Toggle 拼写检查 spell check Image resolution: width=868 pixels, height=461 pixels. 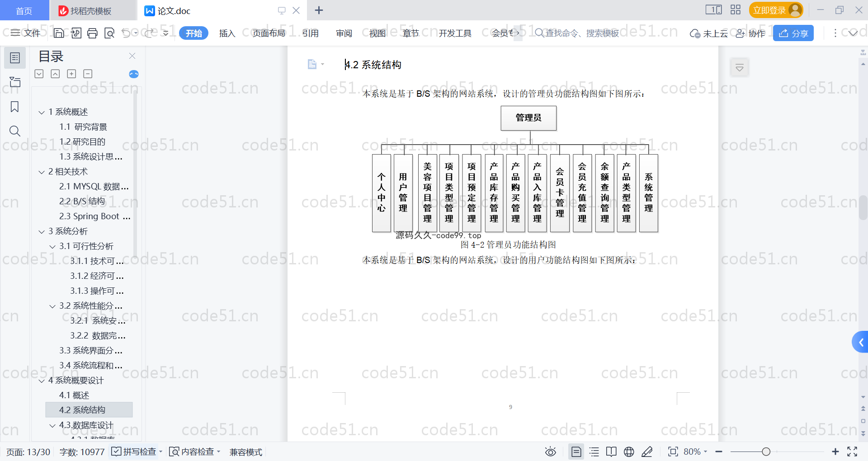134,452
